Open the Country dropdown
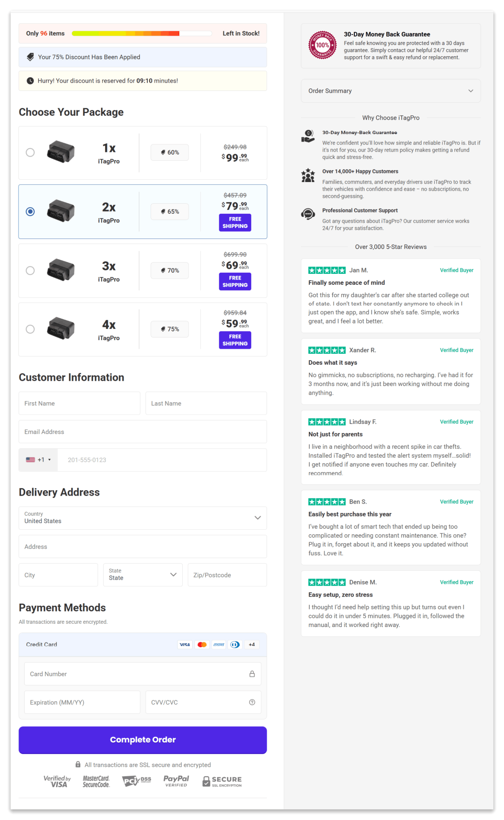This screenshot has height=820, width=504. coord(143,518)
